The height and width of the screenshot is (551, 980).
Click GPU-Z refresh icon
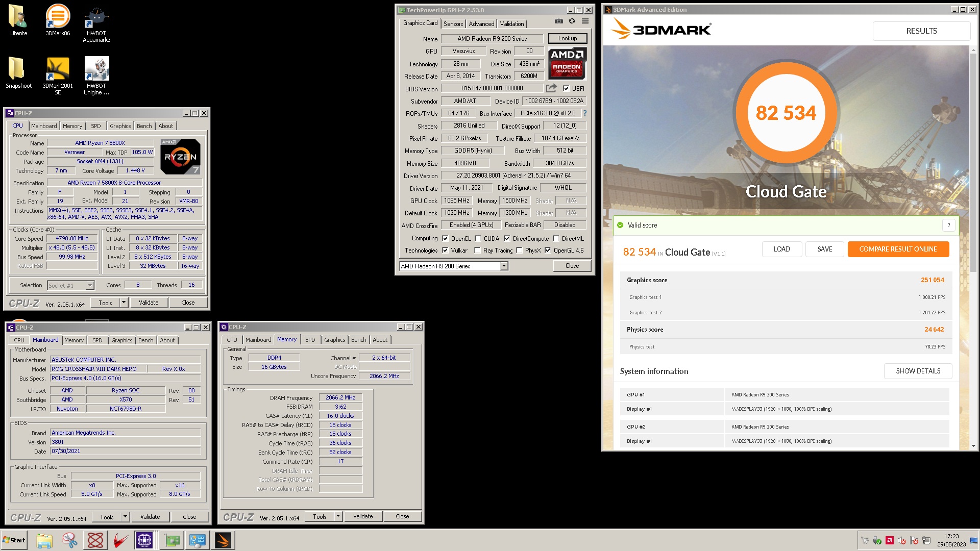(572, 21)
